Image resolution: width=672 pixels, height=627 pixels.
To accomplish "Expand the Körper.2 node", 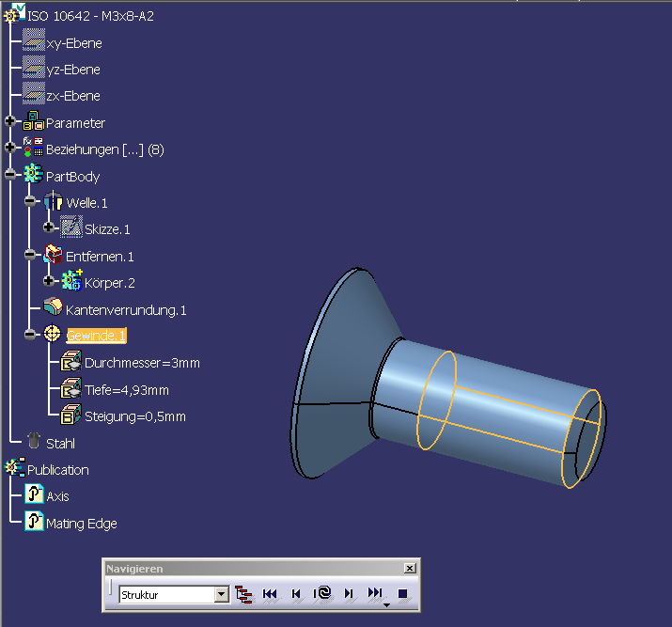I will pyautogui.click(x=49, y=281).
